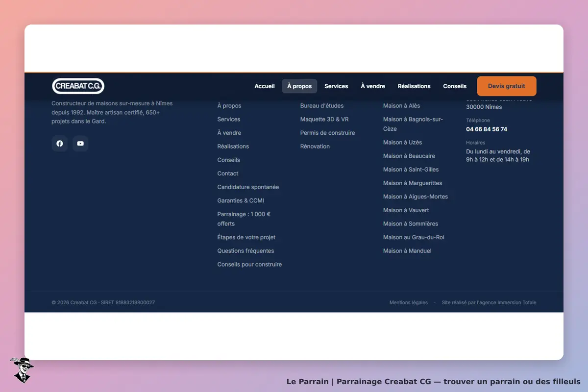Open Maison à Vauvert link
Screen dimensions: 588x392
click(x=406, y=210)
